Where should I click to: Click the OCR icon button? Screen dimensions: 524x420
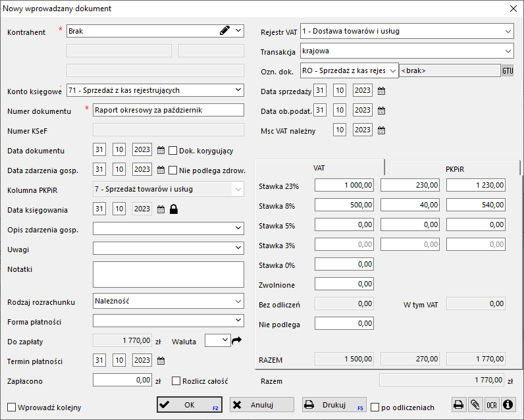pyautogui.click(x=491, y=405)
